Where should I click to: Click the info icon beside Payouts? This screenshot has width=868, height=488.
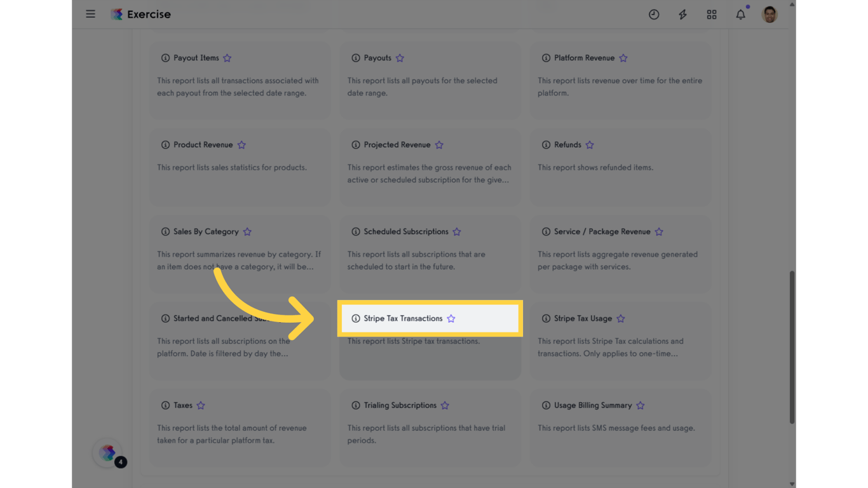356,58
